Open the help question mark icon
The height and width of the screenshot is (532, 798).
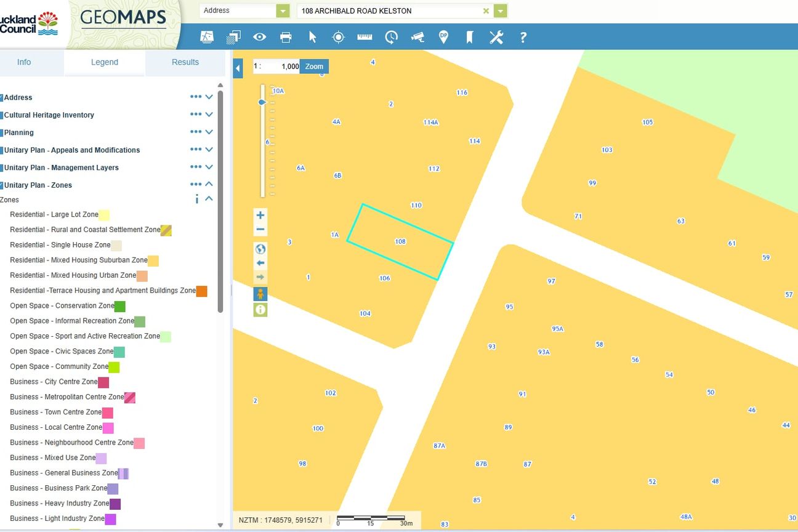pos(523,37)
